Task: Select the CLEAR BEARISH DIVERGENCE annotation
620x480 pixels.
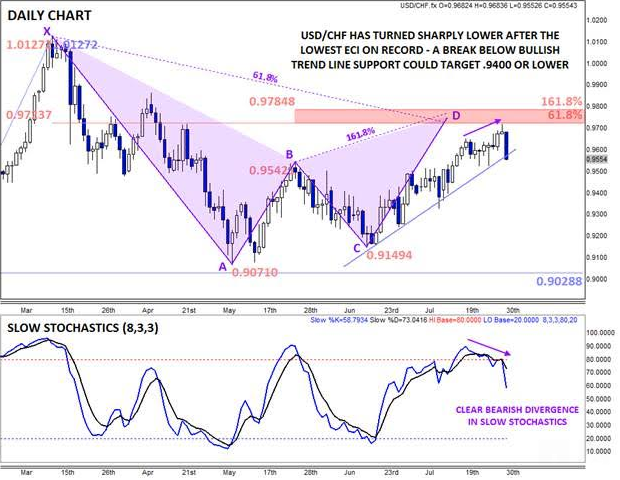Action: pyautogui.click(x=517, y=416)
